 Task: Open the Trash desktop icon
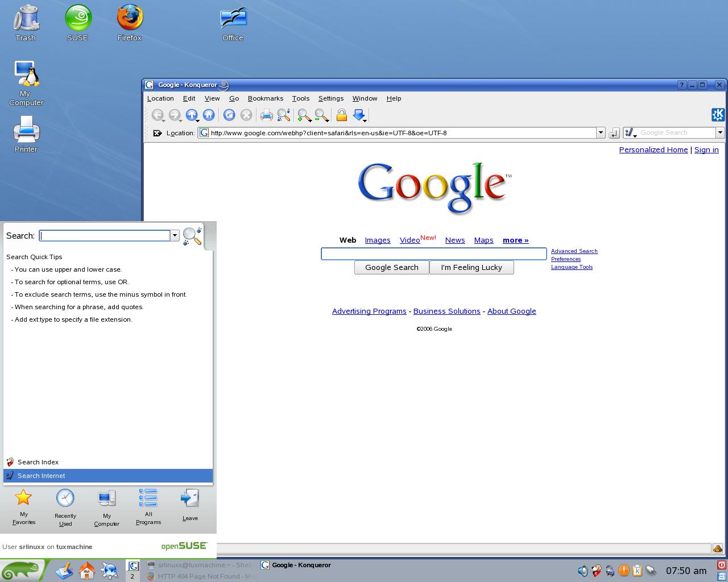[x=26, y=23]
